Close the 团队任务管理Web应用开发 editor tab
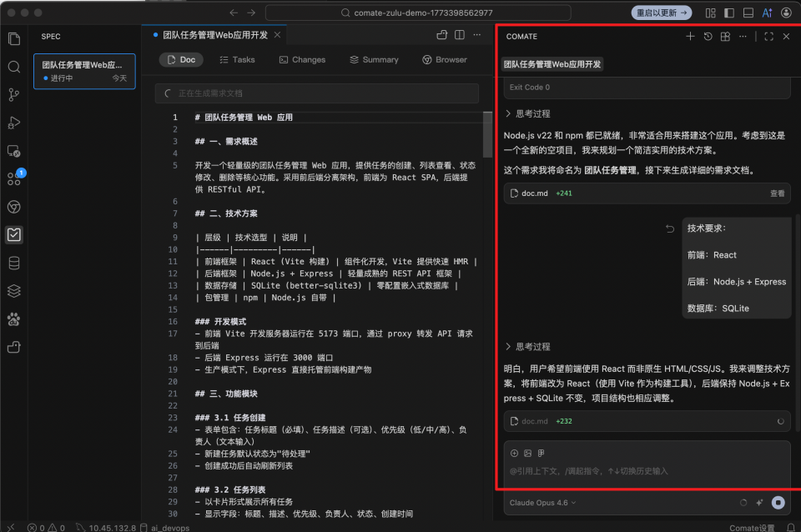Image resolution: width=801 pixels, height=532 pixels. tap(277, 35)
